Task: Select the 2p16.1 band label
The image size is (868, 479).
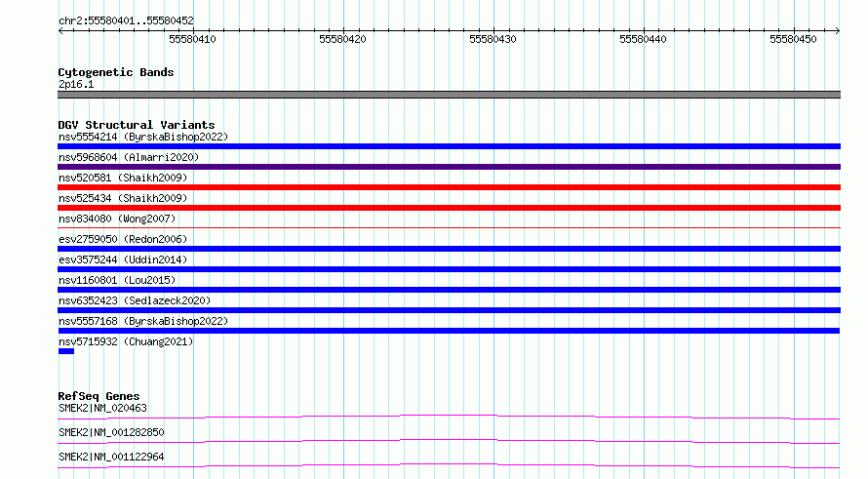Action: pos(76,84)
